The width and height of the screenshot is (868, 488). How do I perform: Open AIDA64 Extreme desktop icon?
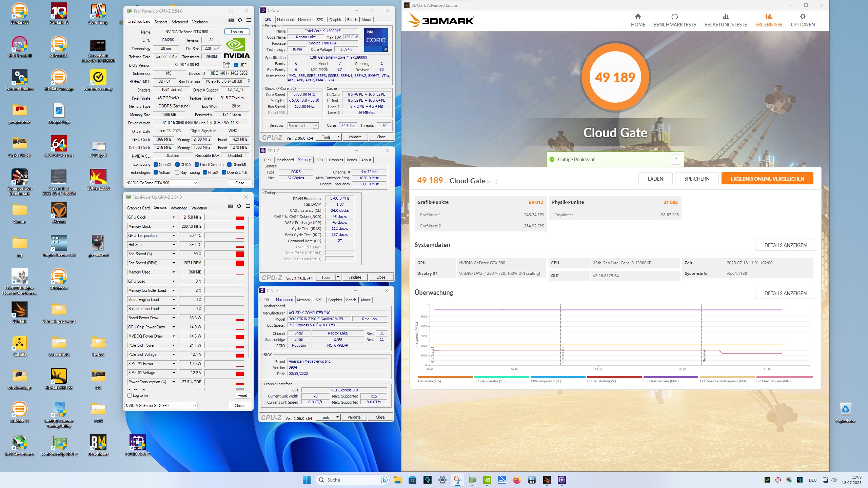tap(59, 146)
